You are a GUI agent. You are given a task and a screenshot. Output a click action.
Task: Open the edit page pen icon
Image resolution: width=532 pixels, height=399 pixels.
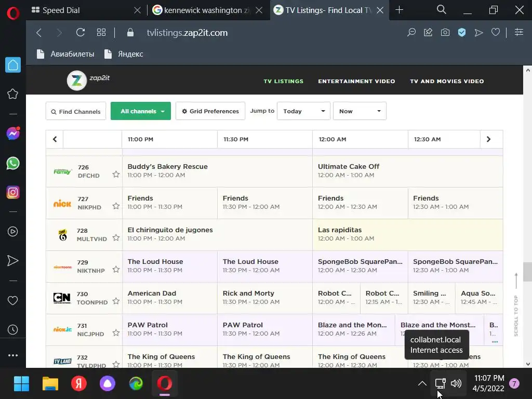(428, 33)
